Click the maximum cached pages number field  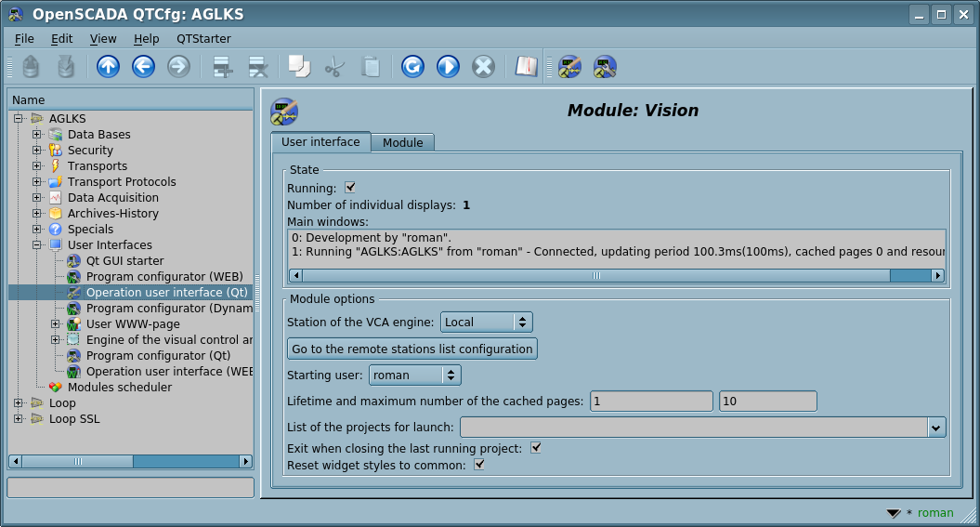[x=767, y=402]
